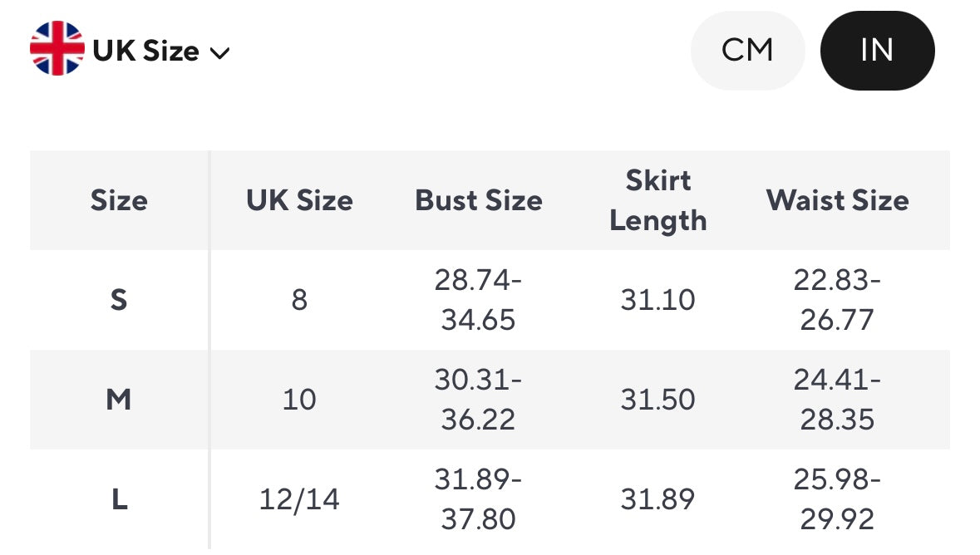Image resolution: width=980 pixels, height=555 pixels.
Task: Select the M size row label
Action: [119, 400]
